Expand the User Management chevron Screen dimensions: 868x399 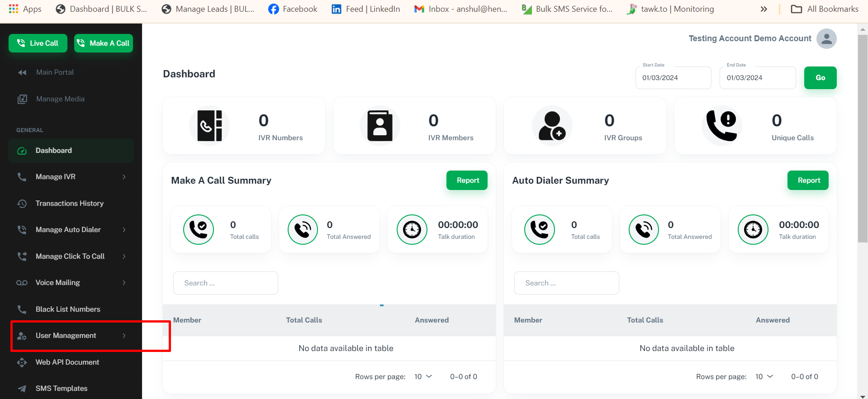tap(124, 336)
